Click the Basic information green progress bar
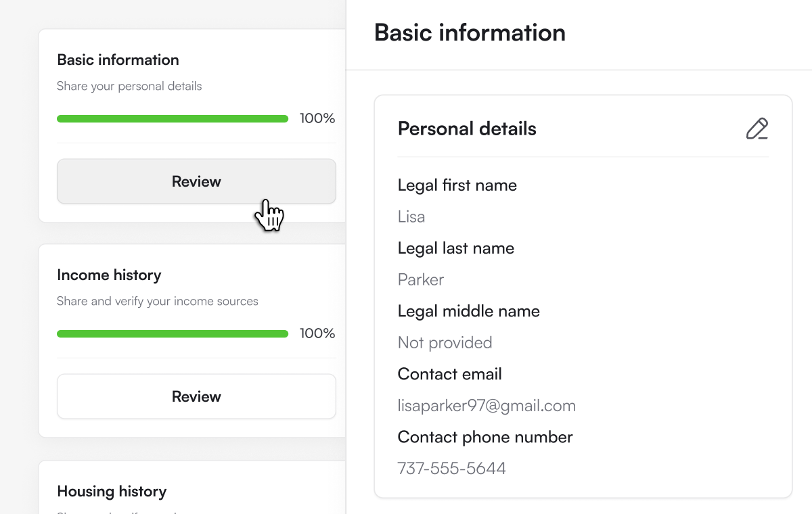 point(173,118)
